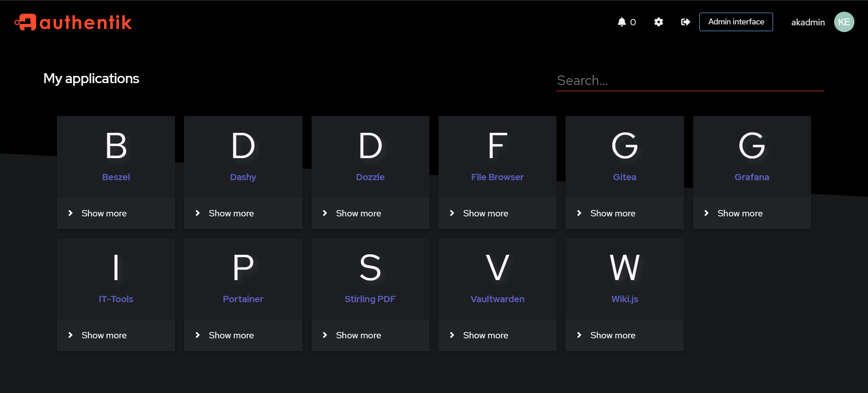Expand Show more under IT-Tools
Screen dimensions: 868x393
pyautogui.click(x=116, y=335)
